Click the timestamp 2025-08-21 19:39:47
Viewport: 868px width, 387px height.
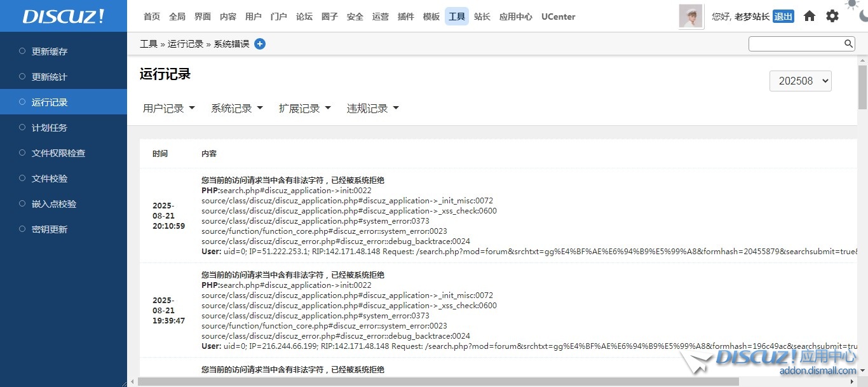pyautogui.click(x=169, y=311)
